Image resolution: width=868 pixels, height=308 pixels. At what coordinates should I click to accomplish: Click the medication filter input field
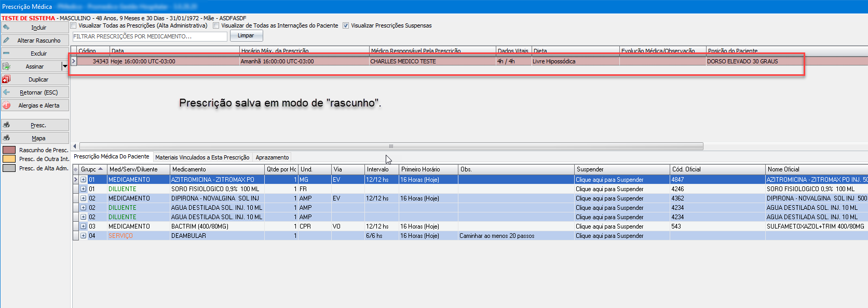[x=150, y=36]
